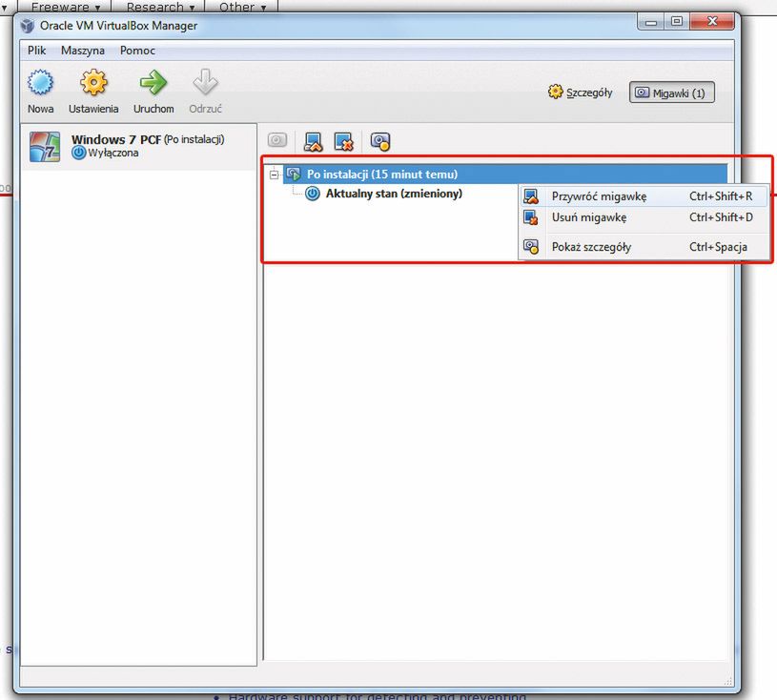Choose Przywróć migawkę from context menu
Screen dimensions: 777x700
click(644, 196)
